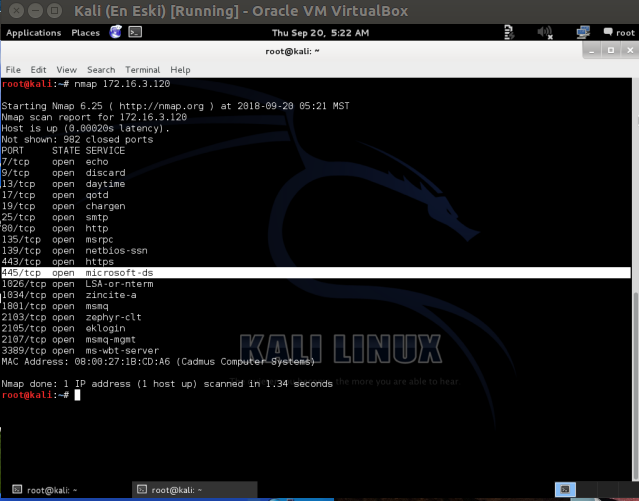Click the Not shown: 982 closed ports line
This screenshot has height=501, width=639.
tap(77, 139)
